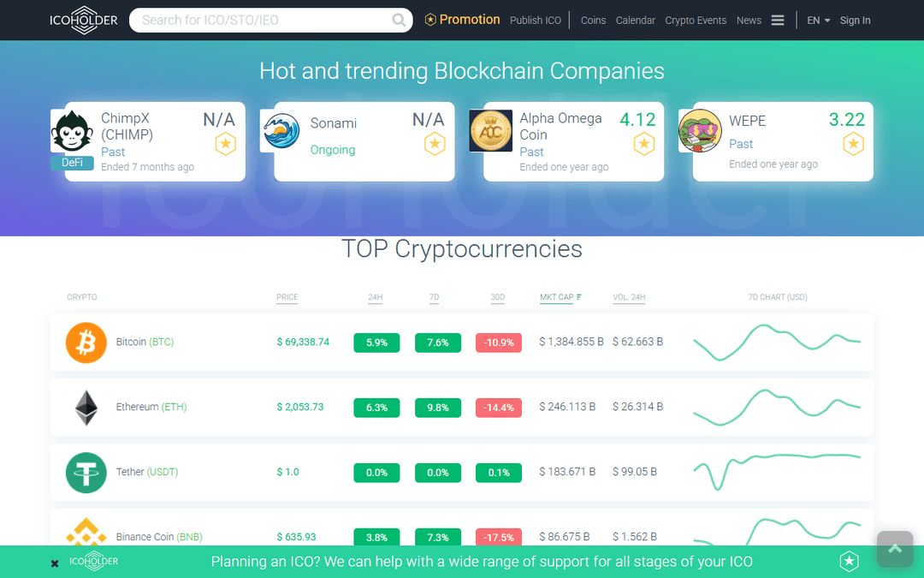Click the Sonami wave logo
Screen dimensions: 924x578
[x=281, y=130]
